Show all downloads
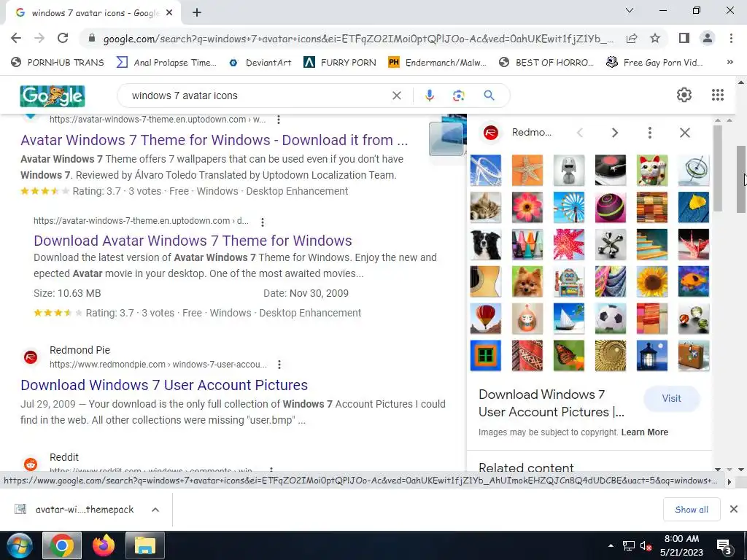This screenshot has height=560, width=747. tap(692, 510)
